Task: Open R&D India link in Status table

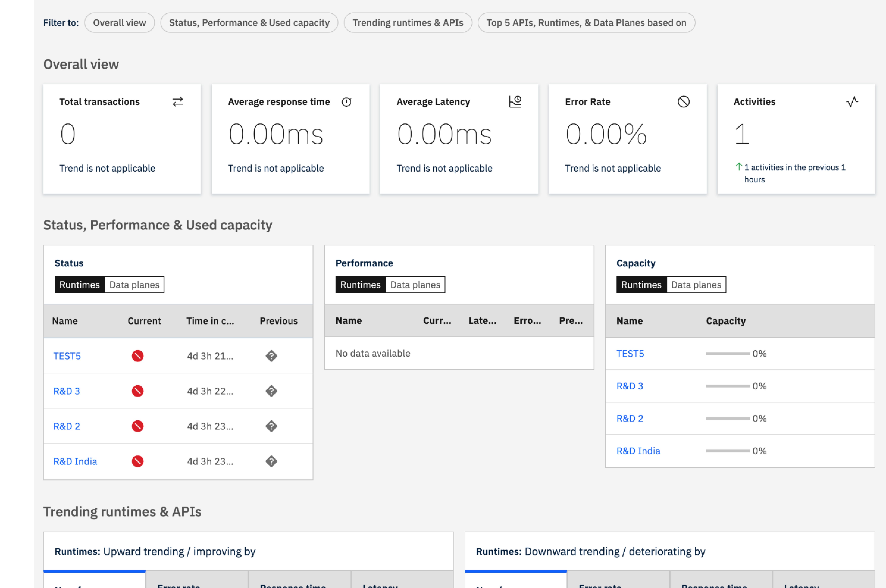Action: 75,461
